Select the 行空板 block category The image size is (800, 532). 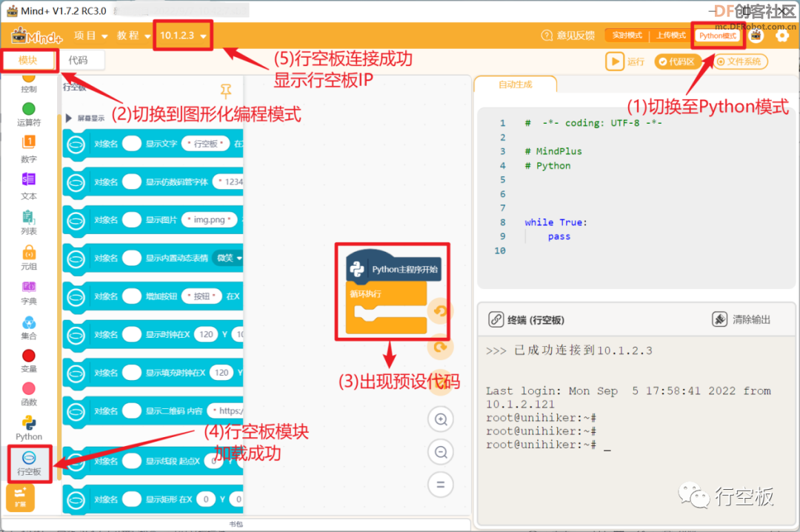pos(29,463)
